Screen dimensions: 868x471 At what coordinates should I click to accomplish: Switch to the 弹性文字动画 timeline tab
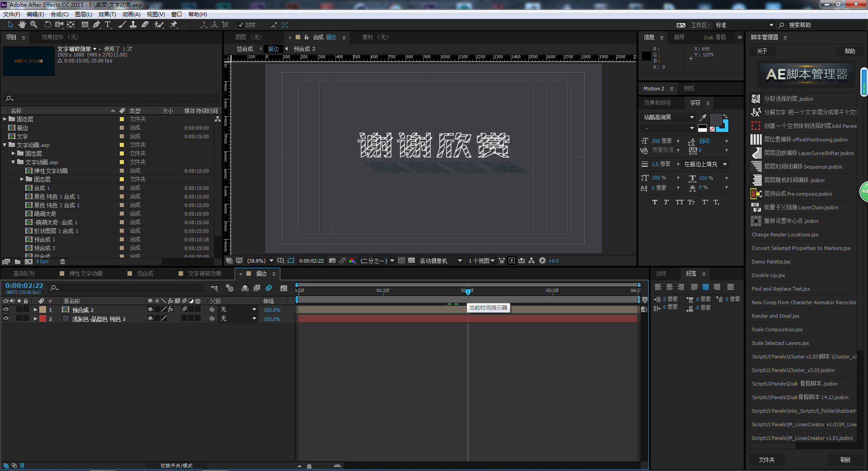(x=85, y=274)
